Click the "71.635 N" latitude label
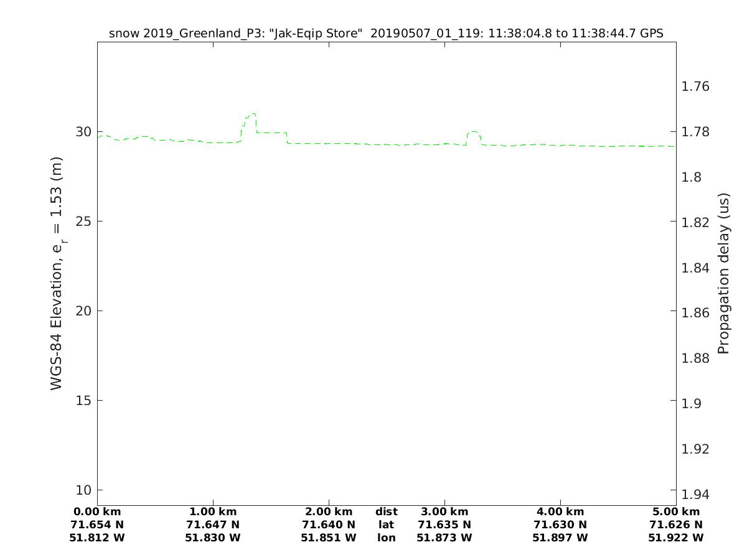 444,525
